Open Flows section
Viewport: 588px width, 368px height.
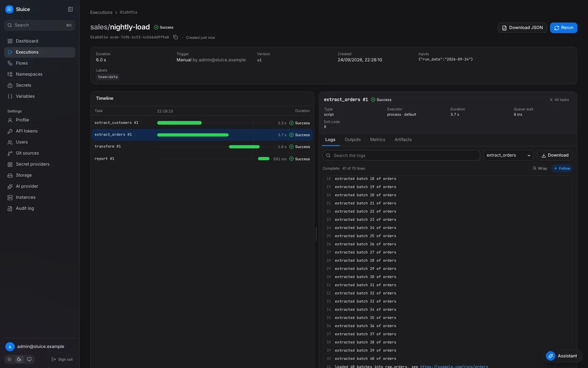40,63
